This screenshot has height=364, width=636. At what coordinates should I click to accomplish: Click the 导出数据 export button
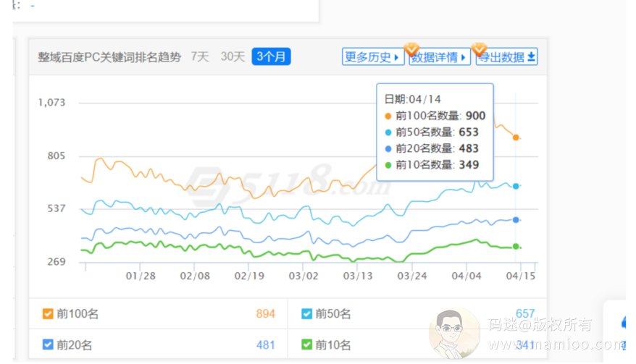(x=506, y=57)
